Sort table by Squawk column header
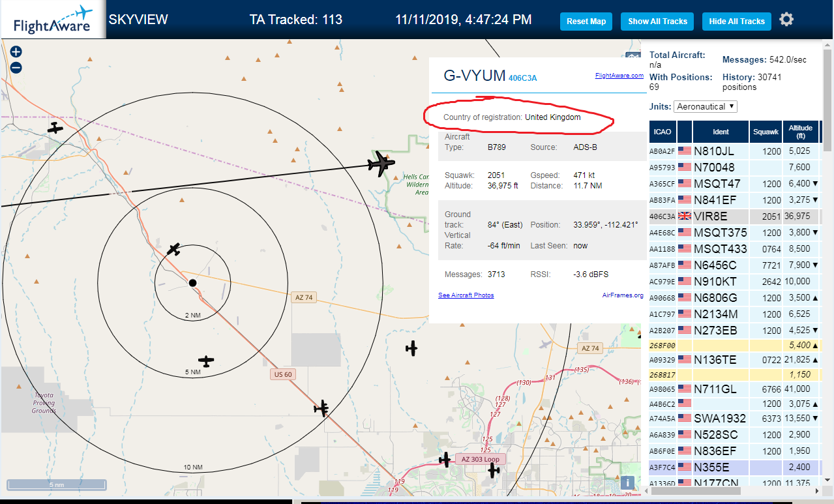This screenshot has width=834, height=504. tap(765, 132)
